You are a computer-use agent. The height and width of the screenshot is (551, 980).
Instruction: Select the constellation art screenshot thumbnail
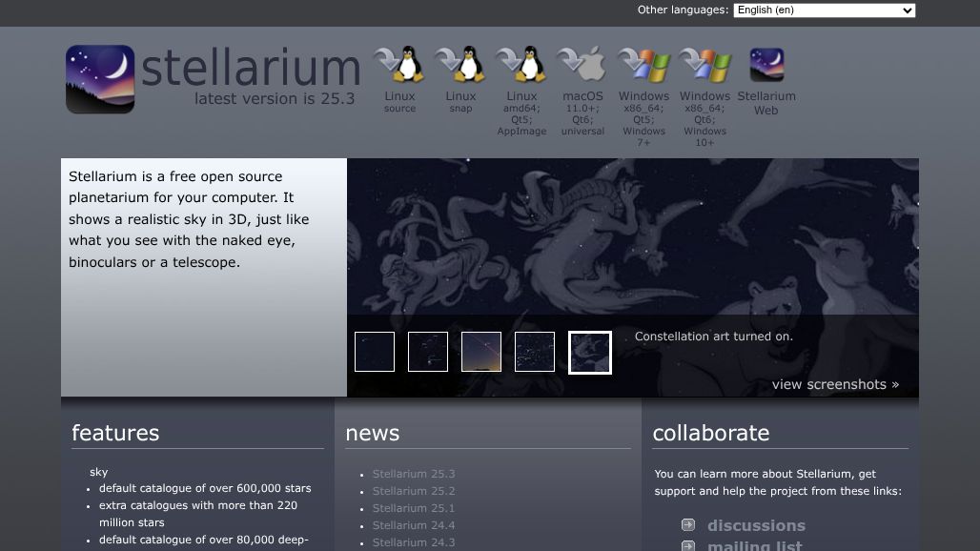(589, 352)
